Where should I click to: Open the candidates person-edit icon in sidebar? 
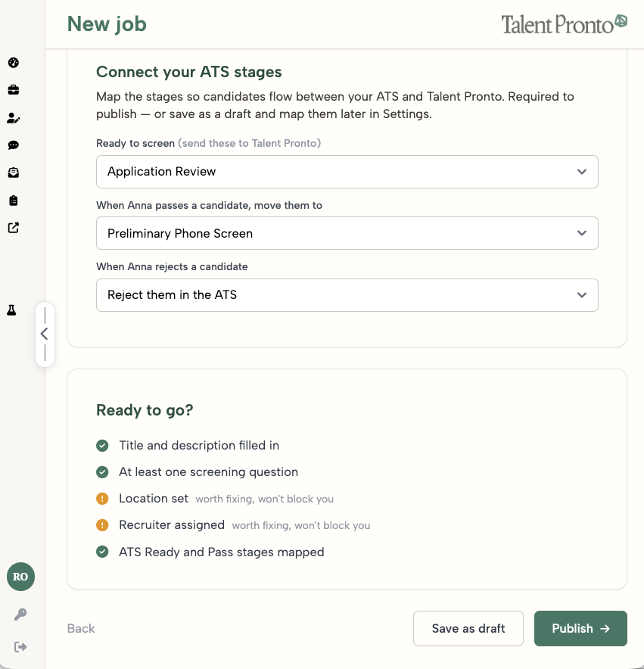pyautogui.click(x=13, y=118)
